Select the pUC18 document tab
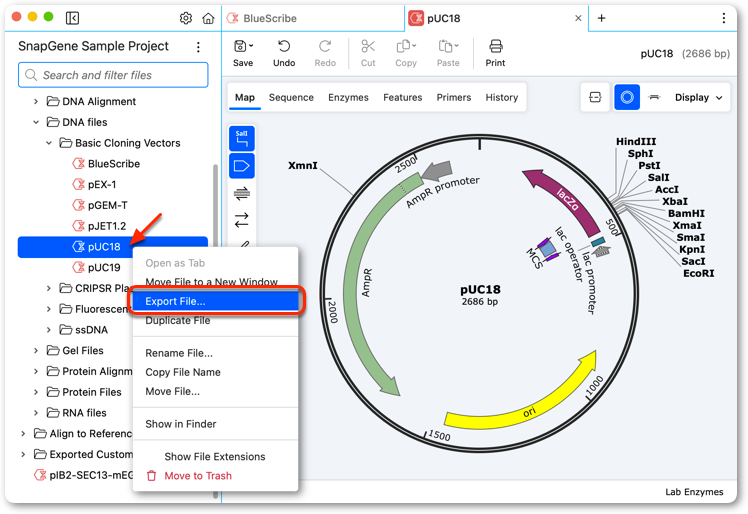Screen dimensions: 748x514 click(496, 18)
